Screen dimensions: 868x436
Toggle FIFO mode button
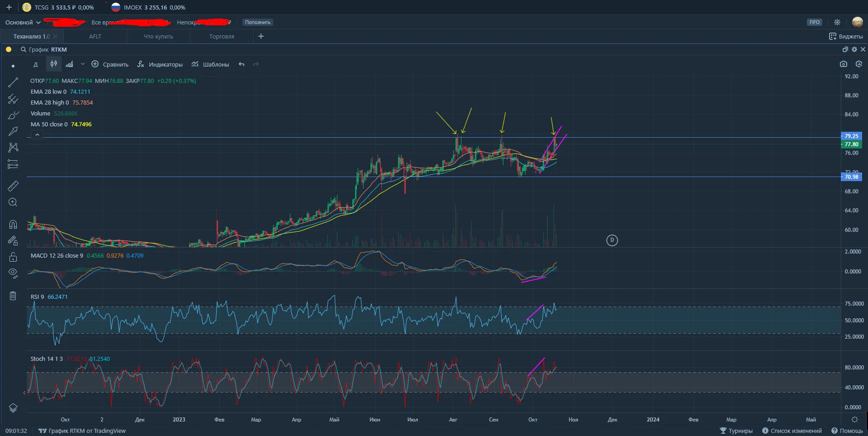814,22
